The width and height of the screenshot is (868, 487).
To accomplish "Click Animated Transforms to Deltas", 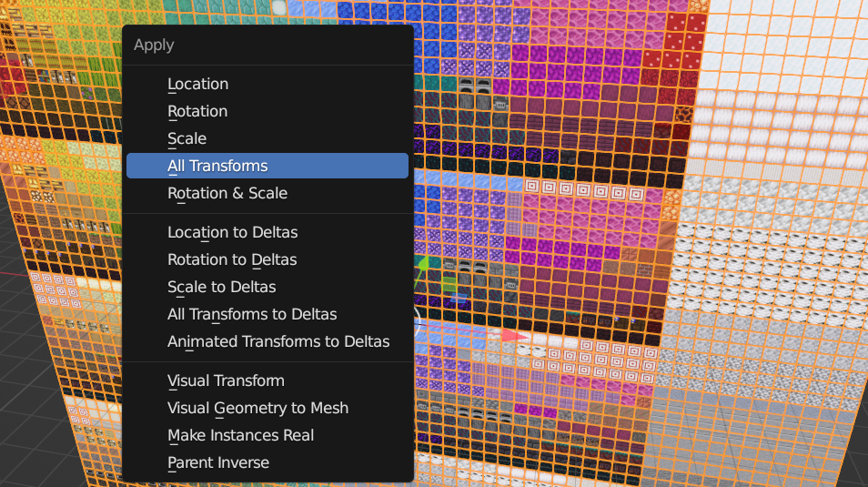I will 267,341.
